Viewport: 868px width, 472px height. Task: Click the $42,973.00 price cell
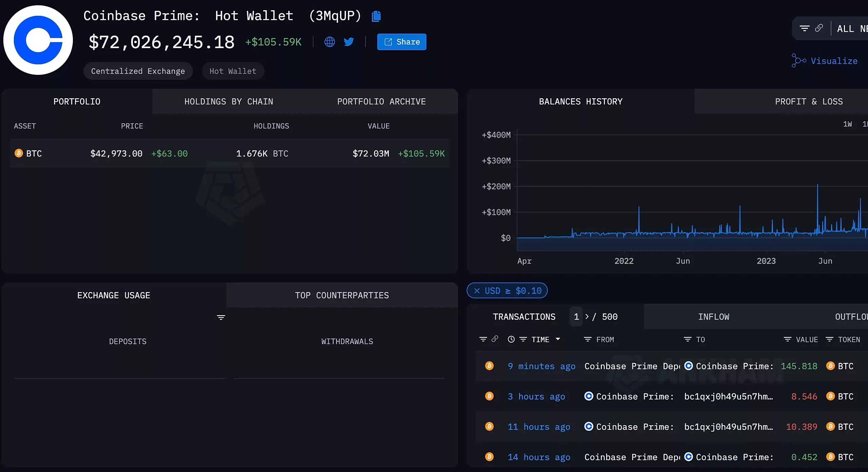(x=116, y=153)
